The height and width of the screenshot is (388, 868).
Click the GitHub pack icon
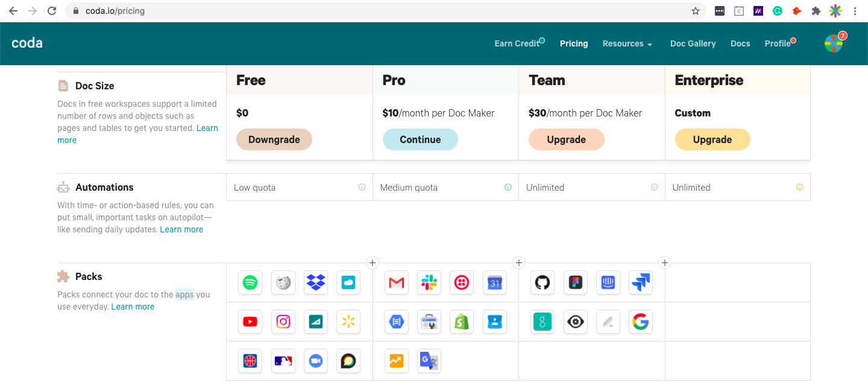coord(542,282)
